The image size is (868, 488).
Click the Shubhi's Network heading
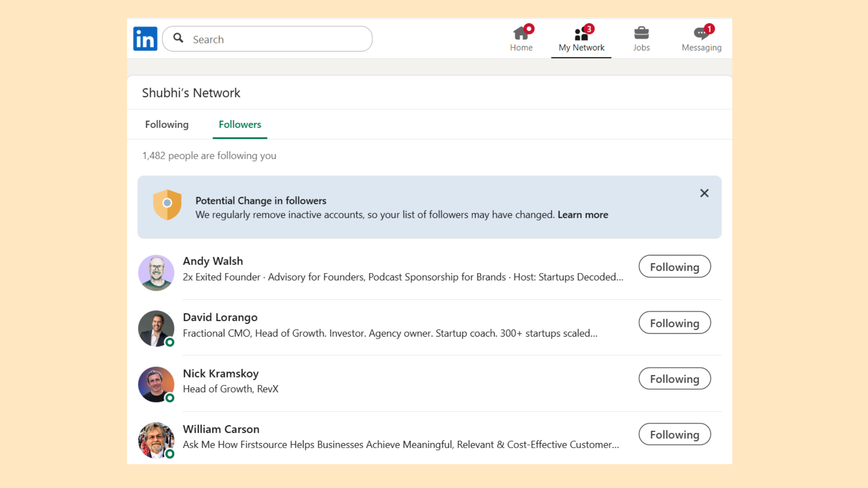coord(191,93)
